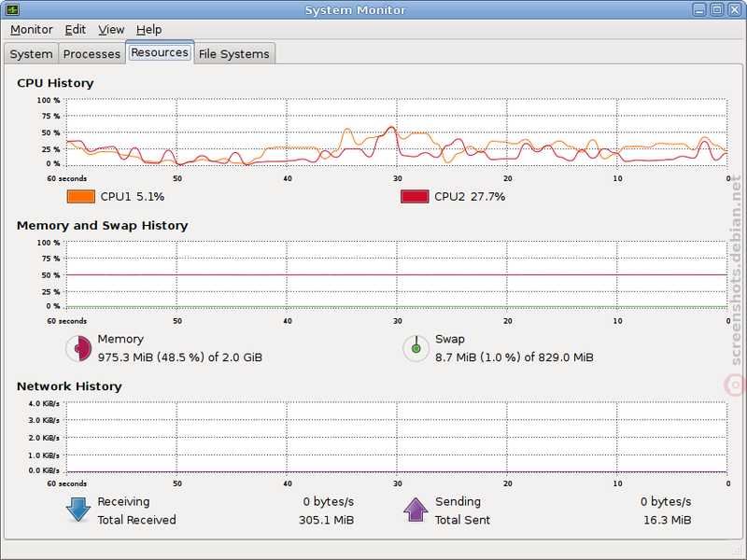Click the purple Sending arrow icon
Screen dimensions: 747x560
click(416, 510)
